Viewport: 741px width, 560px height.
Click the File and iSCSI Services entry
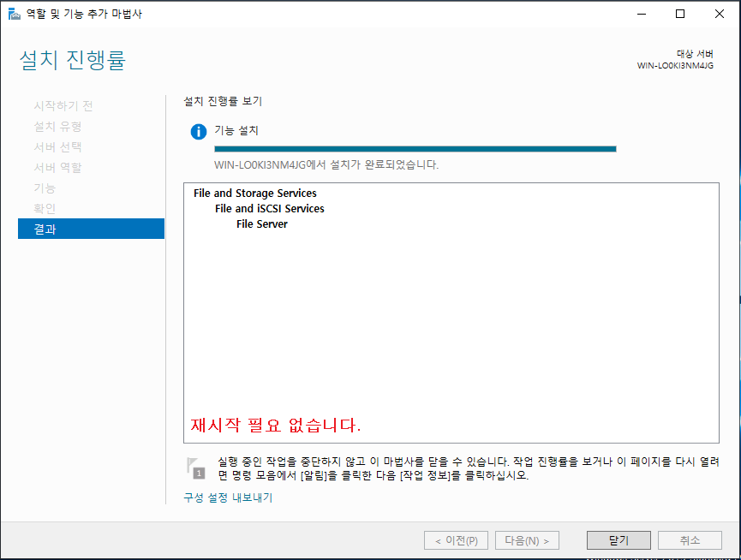click(269, 209)
